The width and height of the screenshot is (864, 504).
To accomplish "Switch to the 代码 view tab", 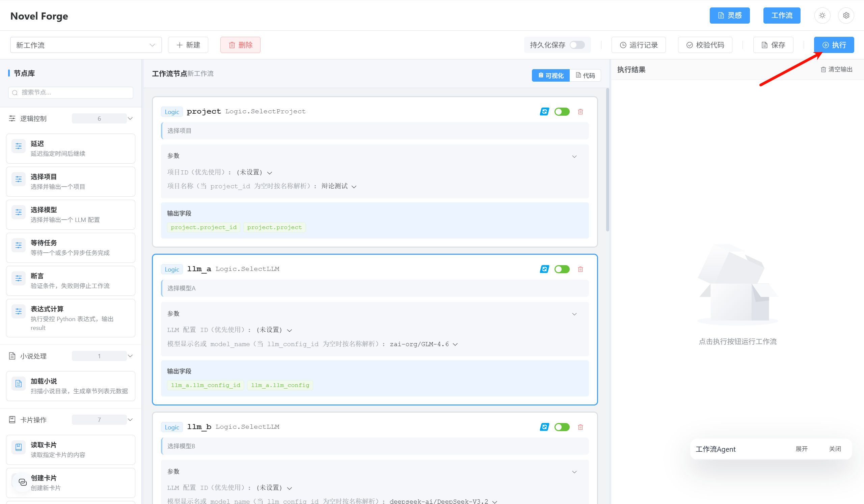I will pyautogui.click(x=585, y=75).
